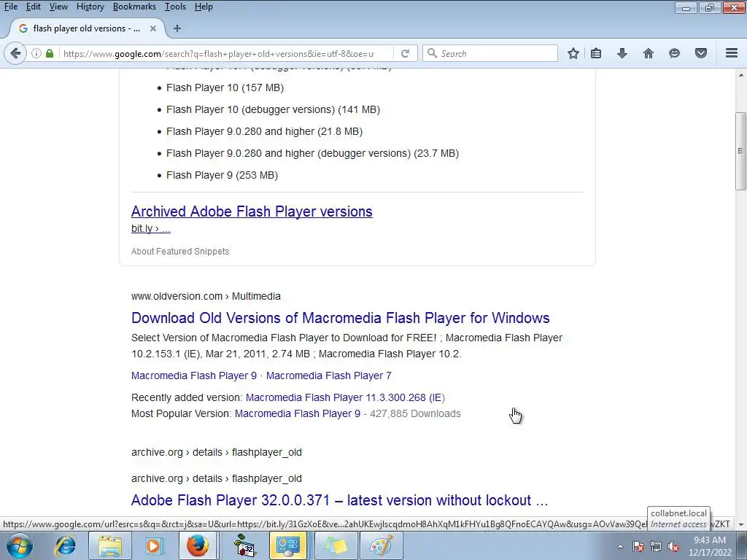The image size is (747, 560).
Task: Click the muted volume speaker tray icon
Action: pos(673,546)
